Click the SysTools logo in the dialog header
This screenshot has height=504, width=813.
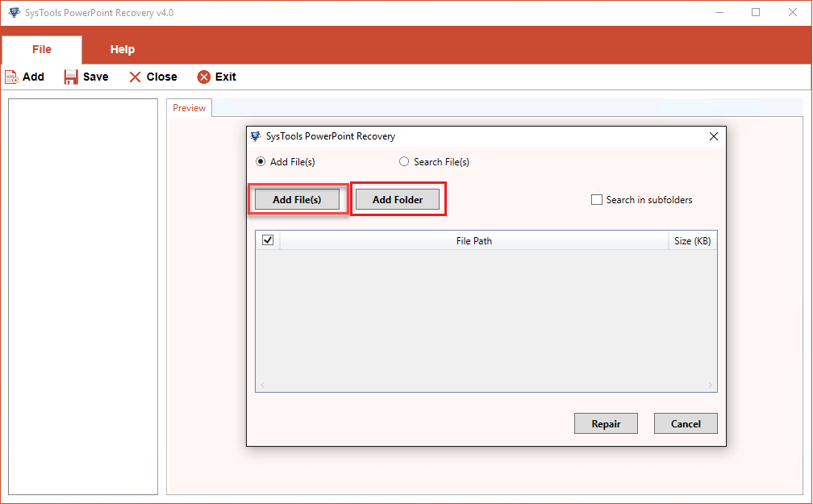[255, 136]
